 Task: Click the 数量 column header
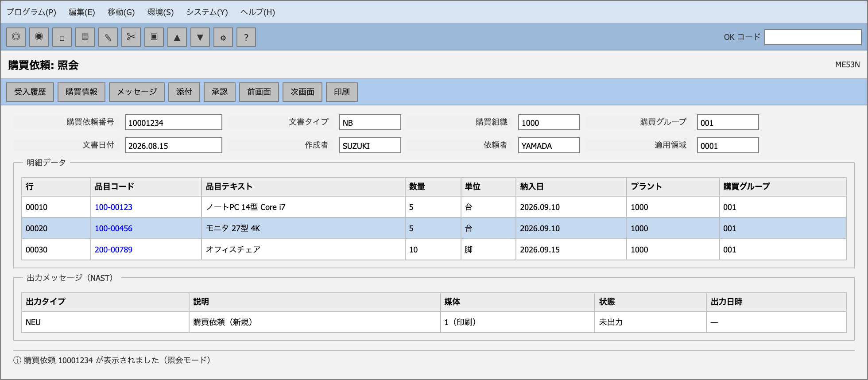pos(433,187)
